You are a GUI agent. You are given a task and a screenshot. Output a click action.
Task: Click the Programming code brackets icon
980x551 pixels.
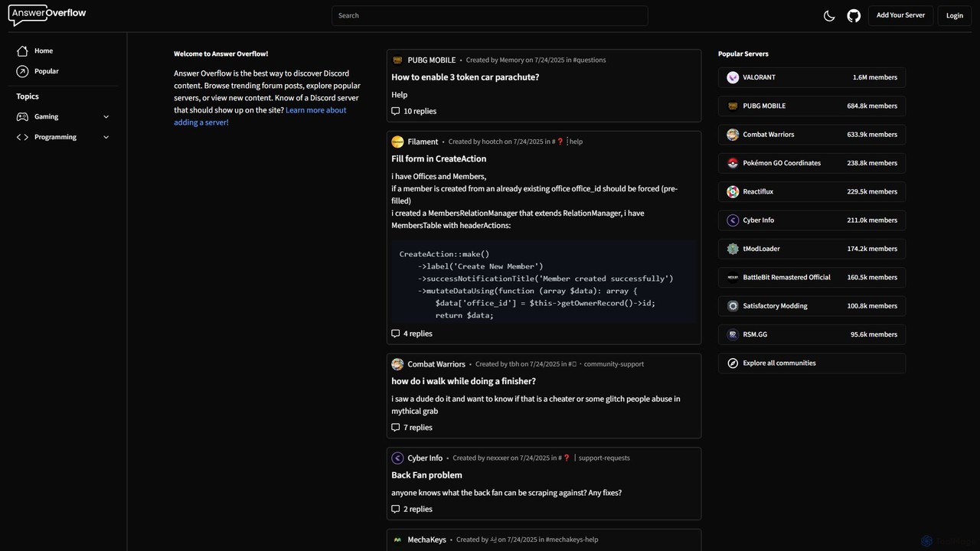[22, 137]
